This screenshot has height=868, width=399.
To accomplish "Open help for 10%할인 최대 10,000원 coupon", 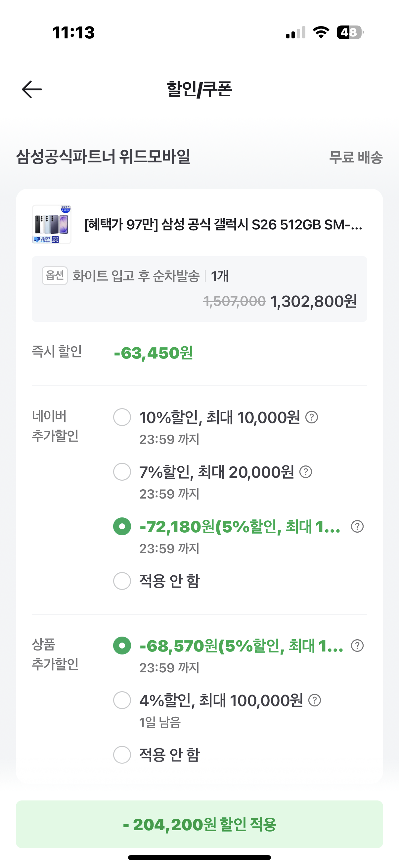I will [x=312, y=417].
